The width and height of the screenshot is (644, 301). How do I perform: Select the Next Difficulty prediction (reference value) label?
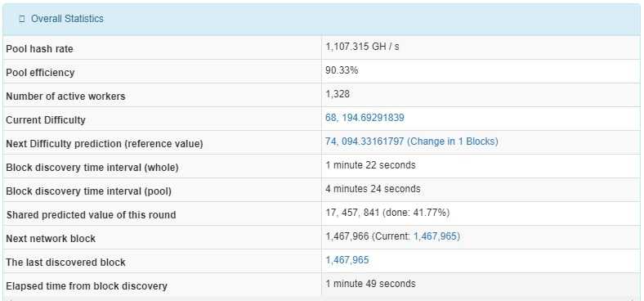click(105, 144)
